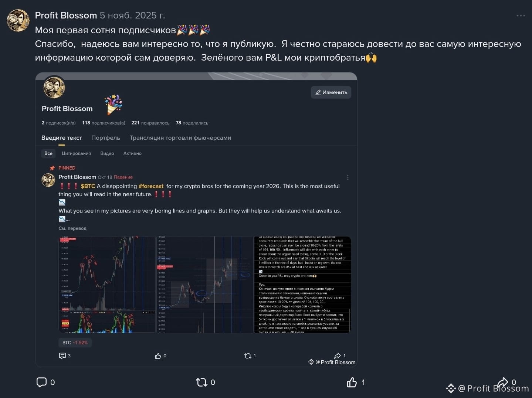The image size is (532, 398).
Task: Click the См. перевод link
Action: click(72, 228)
